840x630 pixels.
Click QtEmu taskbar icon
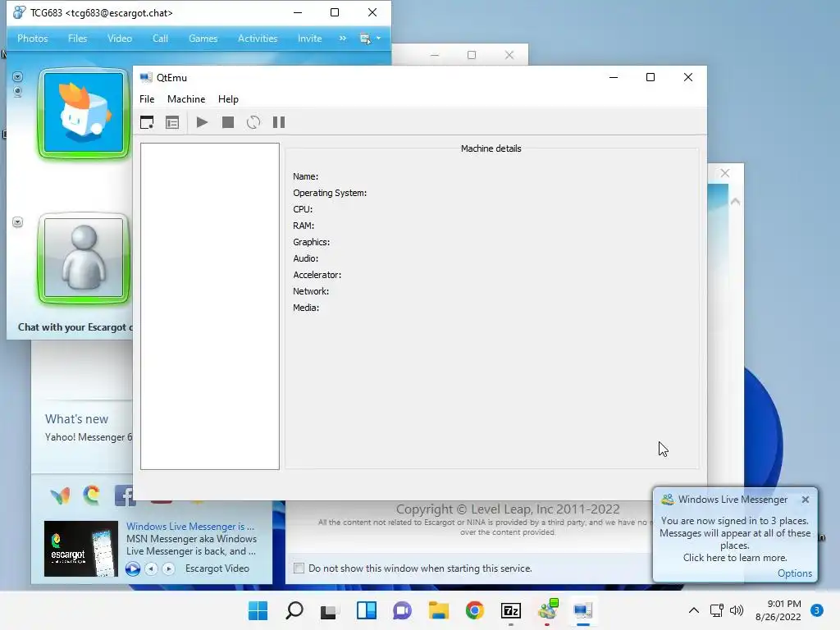[x=583, y=610]
